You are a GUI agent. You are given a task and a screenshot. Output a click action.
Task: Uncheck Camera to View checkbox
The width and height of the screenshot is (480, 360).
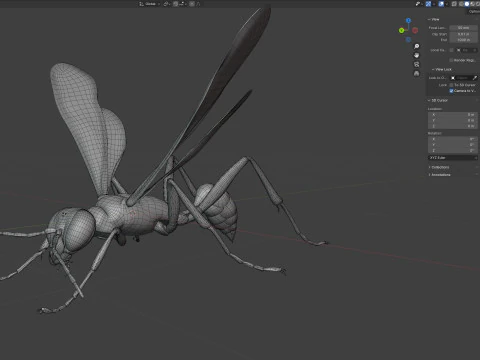point(451,91)
